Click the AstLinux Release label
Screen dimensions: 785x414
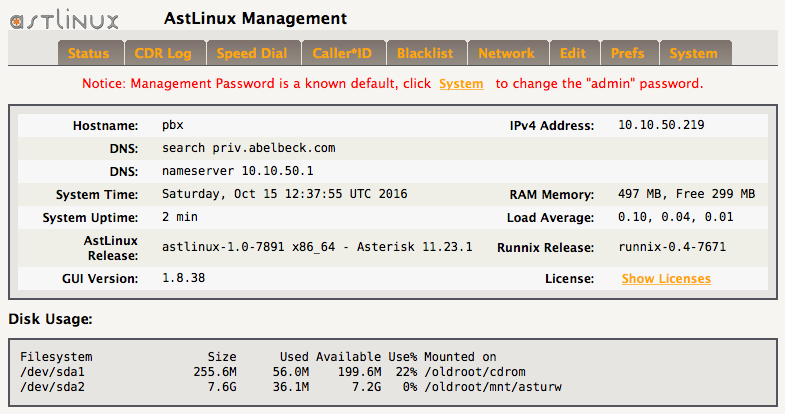point(111,248)
